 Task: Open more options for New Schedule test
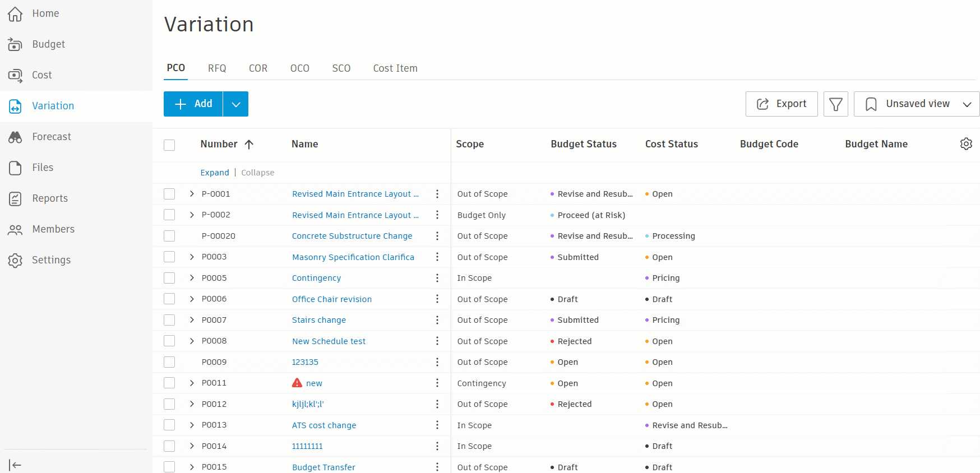437,341
